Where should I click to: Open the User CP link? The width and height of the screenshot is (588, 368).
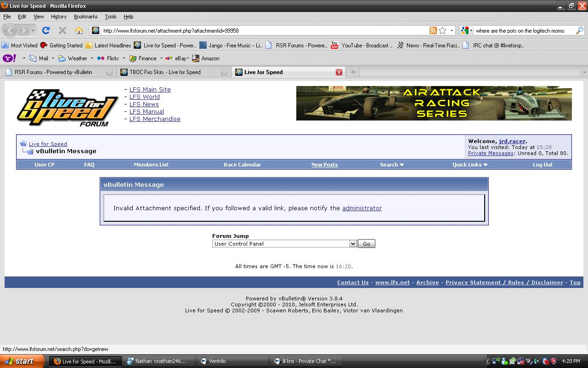pyautogui.click(x=45, y=165)
